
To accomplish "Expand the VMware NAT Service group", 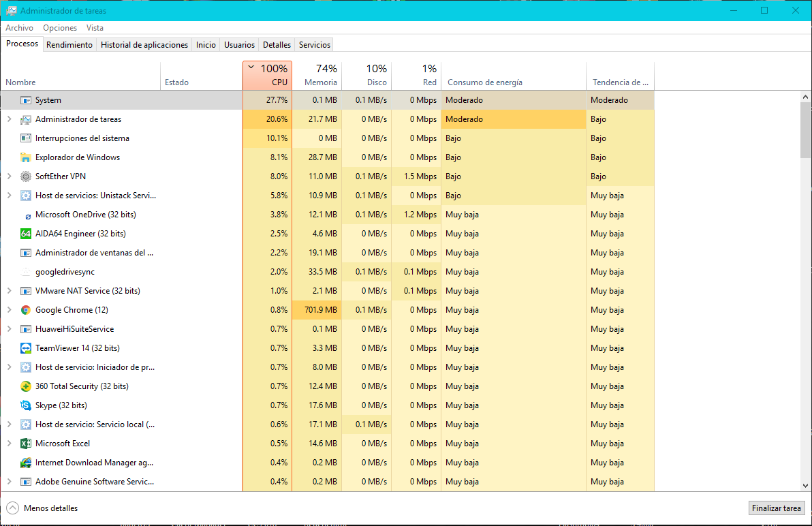I will pyautogui.click(x=9, y=291).
